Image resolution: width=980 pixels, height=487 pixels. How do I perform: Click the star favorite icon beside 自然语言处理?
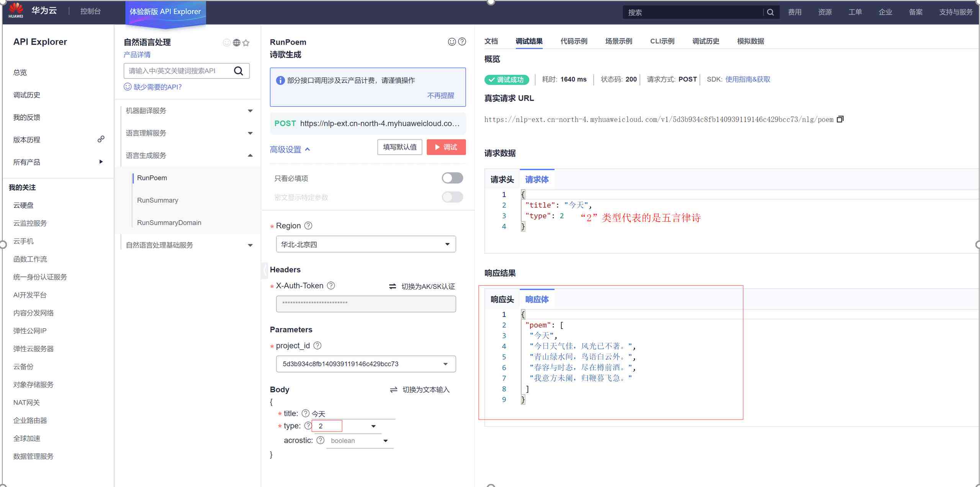pyautogui.click(x=246, y=42)
